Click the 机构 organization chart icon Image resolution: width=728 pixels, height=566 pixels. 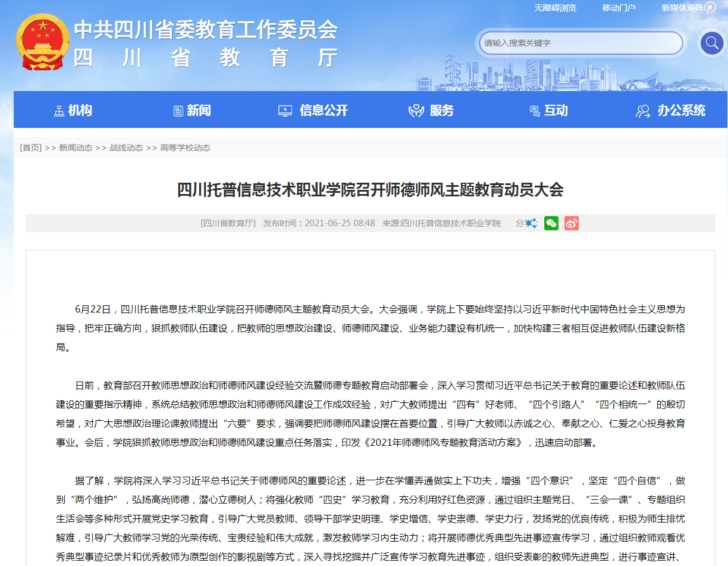(59, 111)
